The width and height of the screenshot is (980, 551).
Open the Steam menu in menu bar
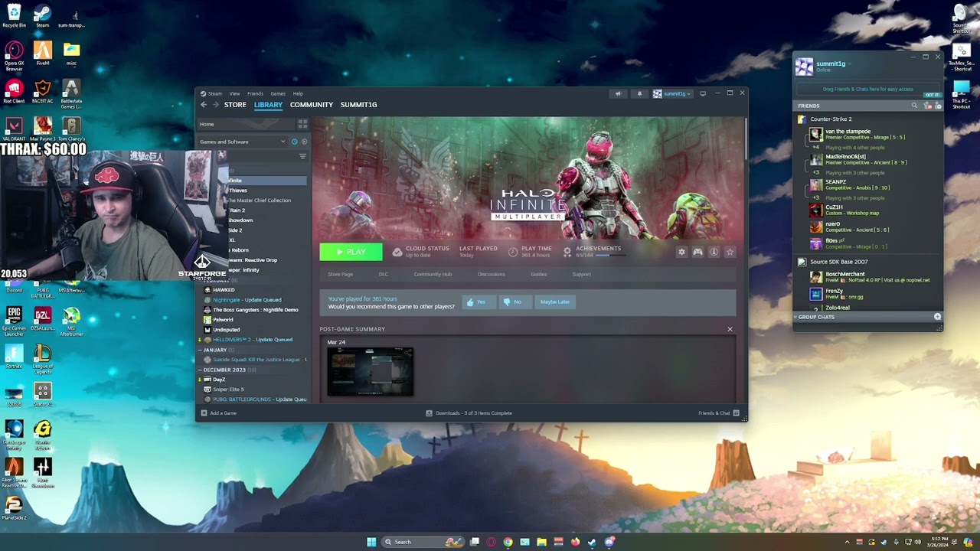pos(214,93)
